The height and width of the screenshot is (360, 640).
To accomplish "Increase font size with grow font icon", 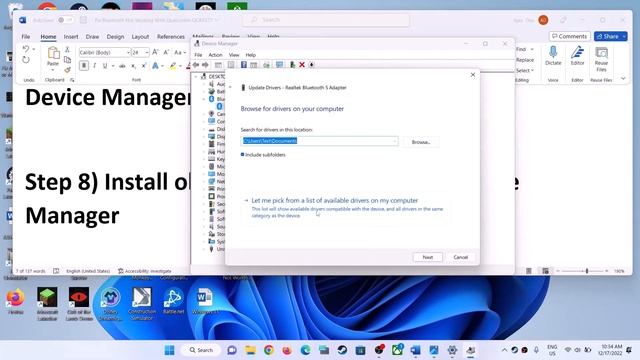I will click(x=155, y=52).
